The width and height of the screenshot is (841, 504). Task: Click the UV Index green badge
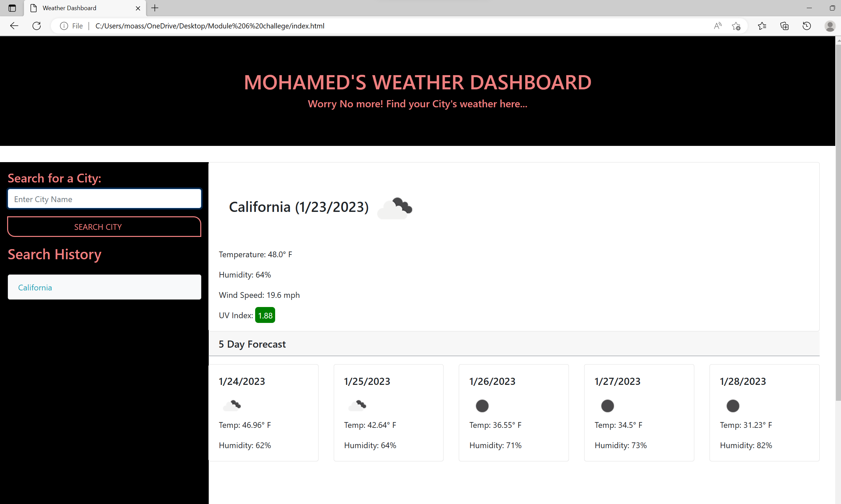tap(265, 315)
